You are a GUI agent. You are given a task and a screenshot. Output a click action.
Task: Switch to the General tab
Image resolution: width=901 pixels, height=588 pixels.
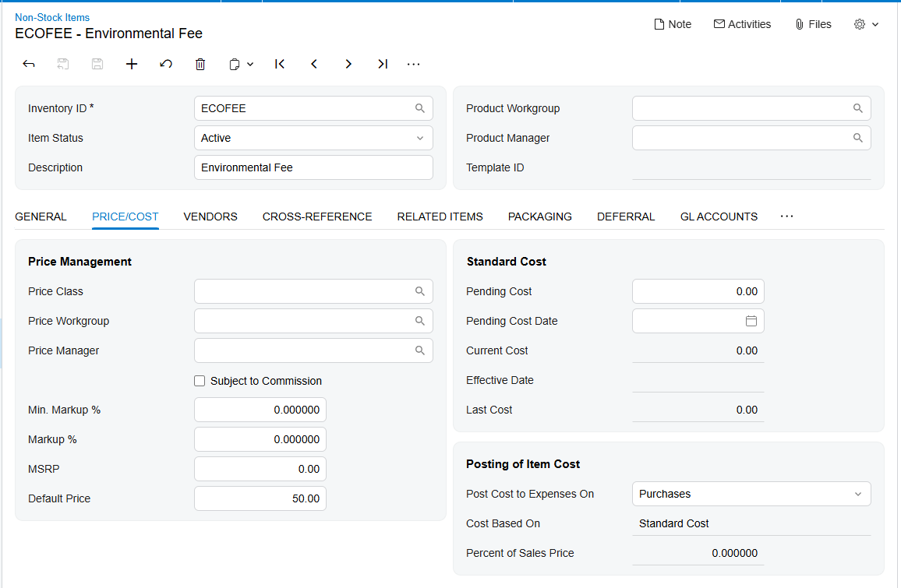coord(41,217)
